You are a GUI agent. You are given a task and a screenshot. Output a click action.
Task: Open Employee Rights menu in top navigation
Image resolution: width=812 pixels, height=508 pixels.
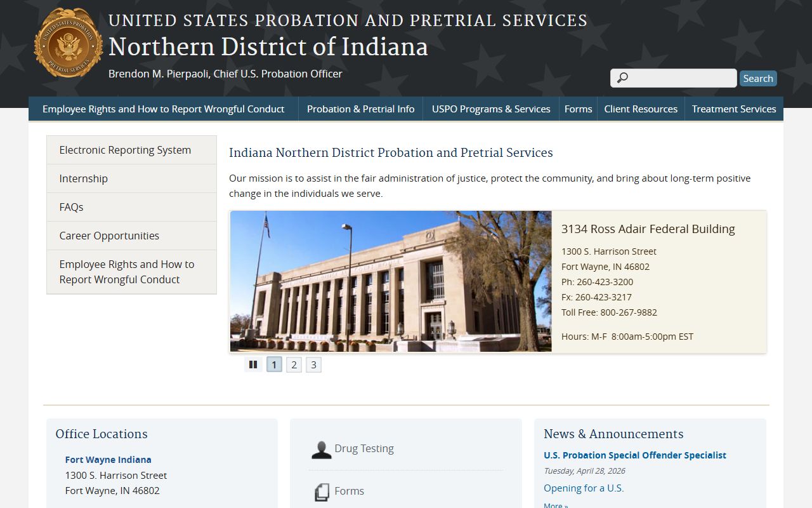click(163, 109)
